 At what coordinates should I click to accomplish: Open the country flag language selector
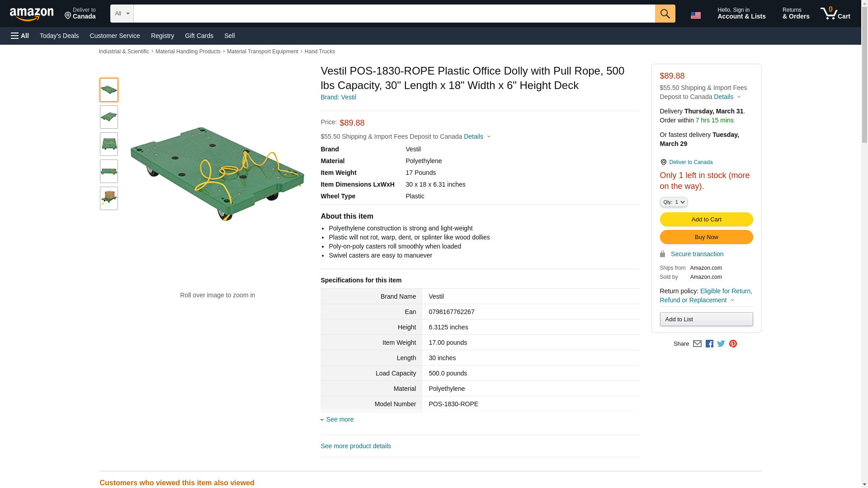[x=695, y=15]
